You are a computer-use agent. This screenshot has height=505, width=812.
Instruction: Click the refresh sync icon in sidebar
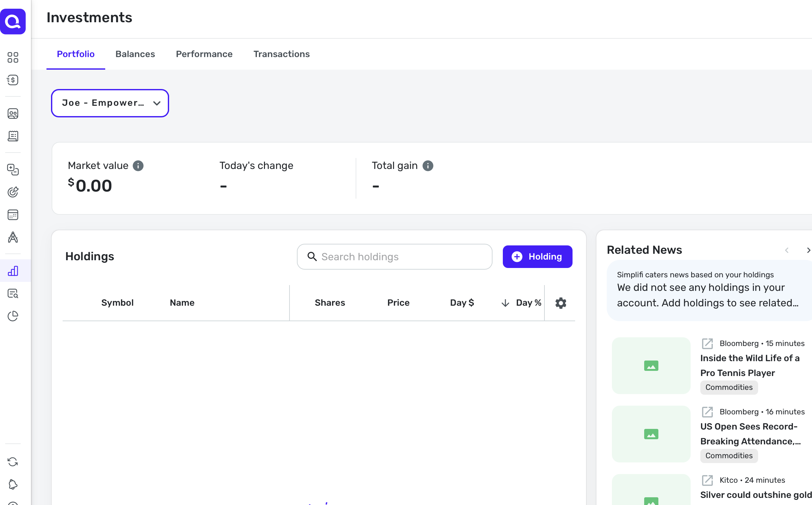13,462
